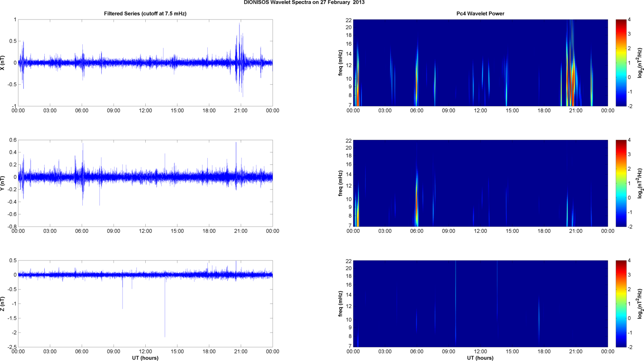The image size is (644, 361).
Task: Click the 'Z (nT)' axis label
Action: coord(3,304)
